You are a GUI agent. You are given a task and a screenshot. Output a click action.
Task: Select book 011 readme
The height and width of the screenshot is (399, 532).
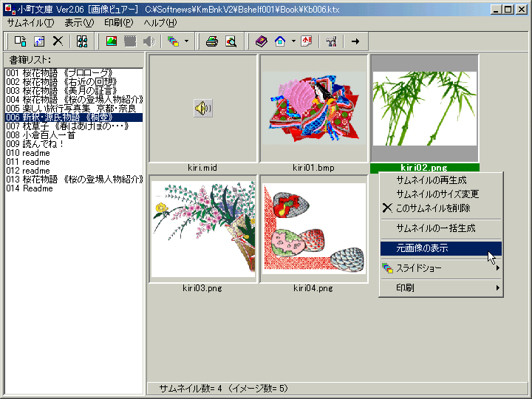(x=74, y=162)
